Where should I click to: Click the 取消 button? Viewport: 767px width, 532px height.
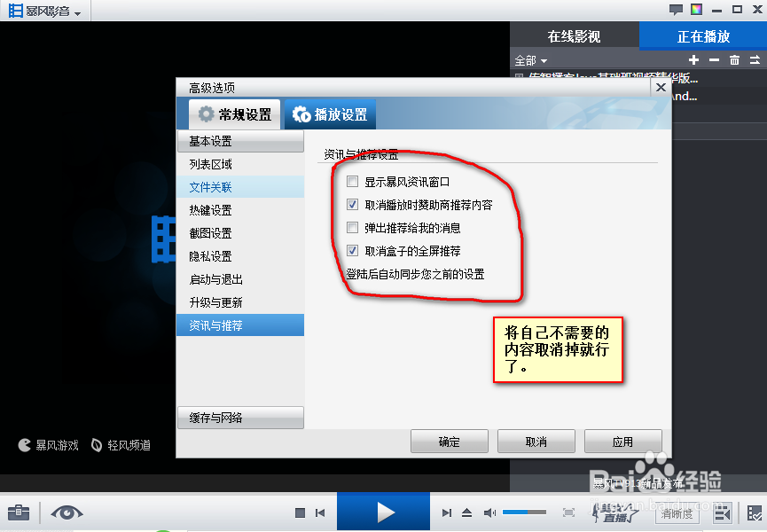click(x=536, y=442)
